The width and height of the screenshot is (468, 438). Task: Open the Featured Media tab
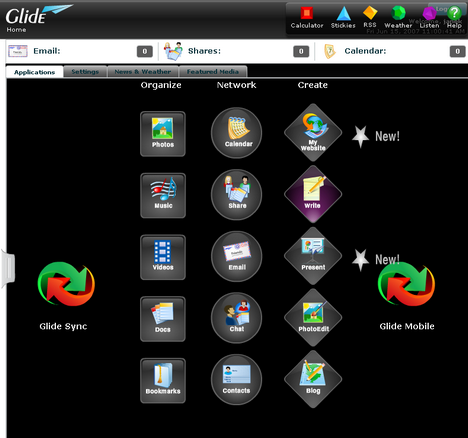(213, 71)
